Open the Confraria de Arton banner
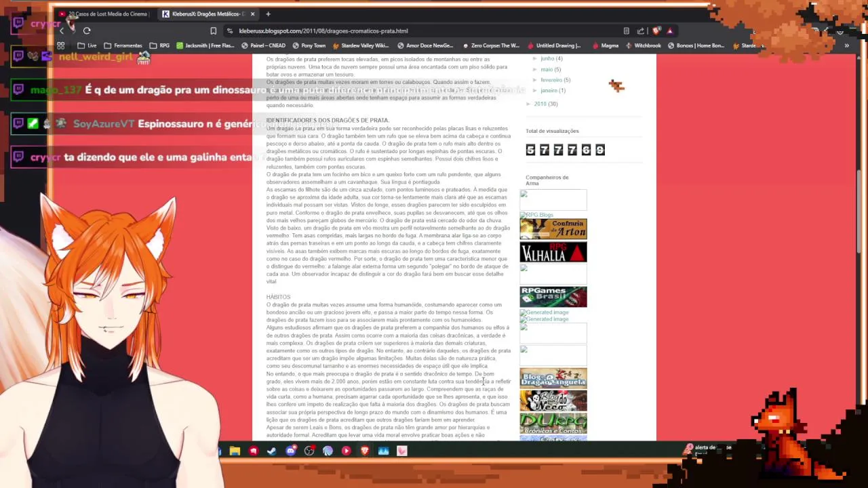Viewport: 868px width, 488px height. click(x=553, y=229)
